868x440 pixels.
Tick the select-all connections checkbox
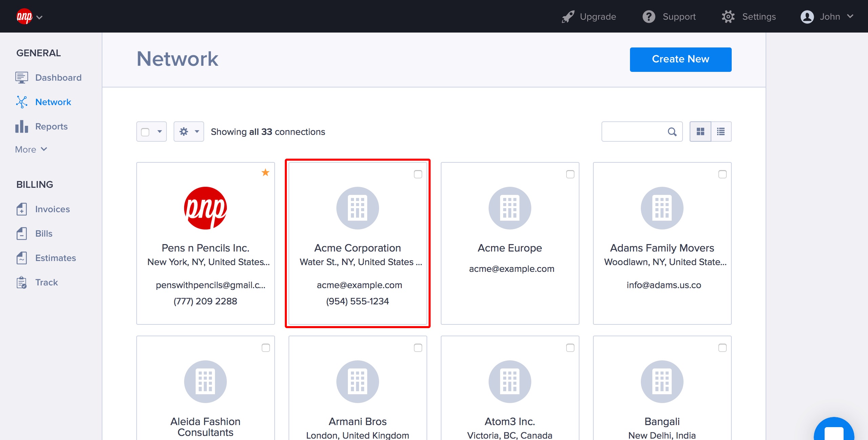(145, 132)
